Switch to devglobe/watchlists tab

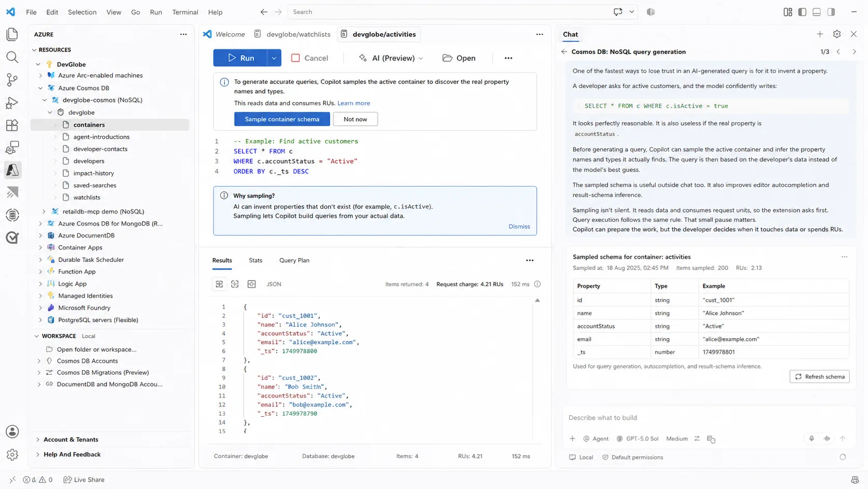coord(293,34)
